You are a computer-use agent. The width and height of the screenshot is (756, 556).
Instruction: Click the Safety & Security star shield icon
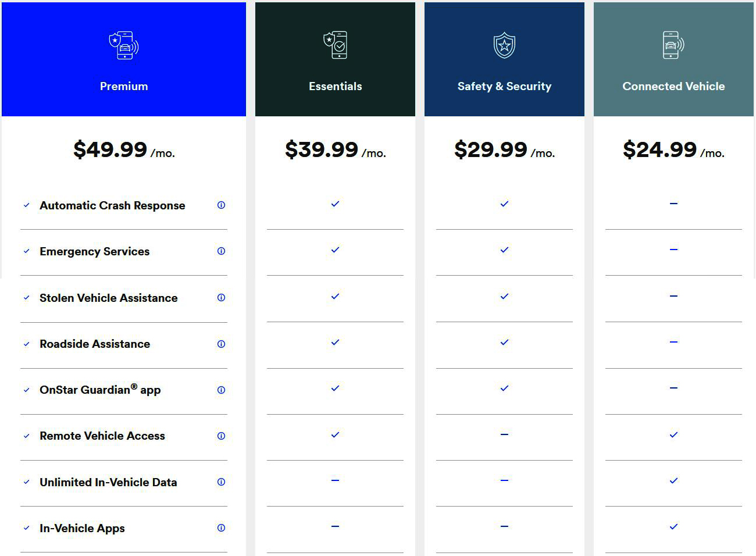pos(504,45)
